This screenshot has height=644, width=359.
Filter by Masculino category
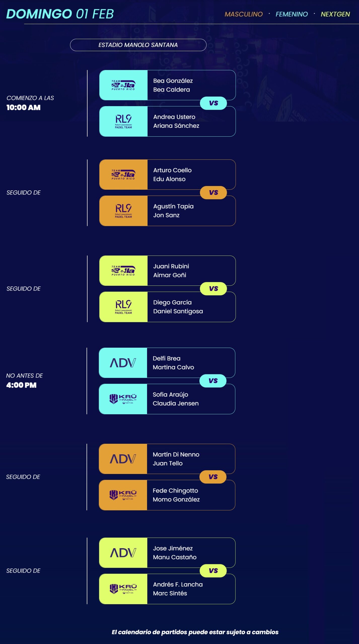243,14
